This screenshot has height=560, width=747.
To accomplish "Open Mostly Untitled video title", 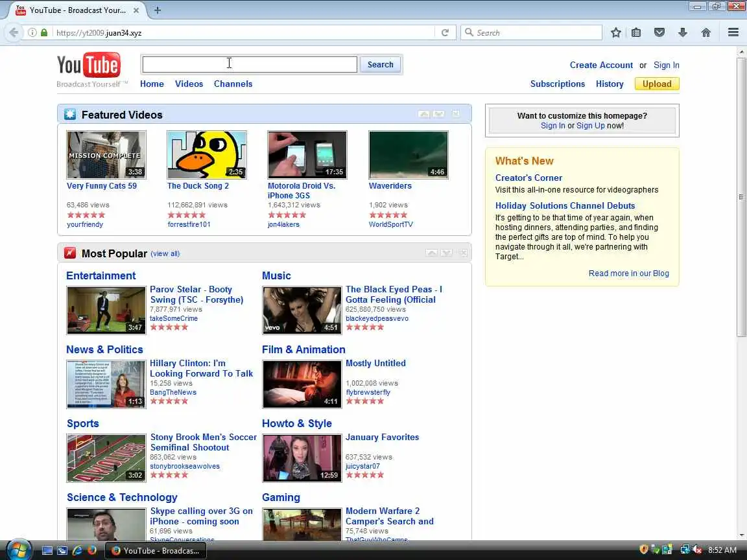I will click(376, 364).
